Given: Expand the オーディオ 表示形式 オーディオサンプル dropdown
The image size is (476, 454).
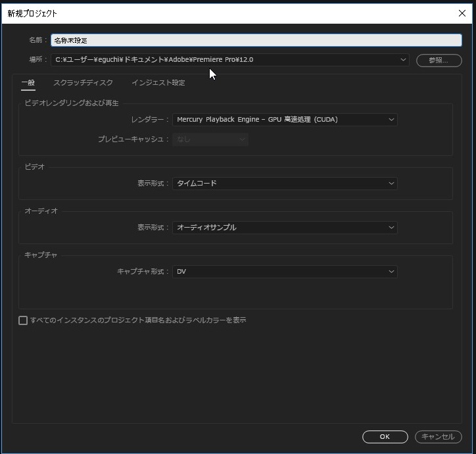Looking at the screenshot, I should pyautogui.click(x=284, y=228).
